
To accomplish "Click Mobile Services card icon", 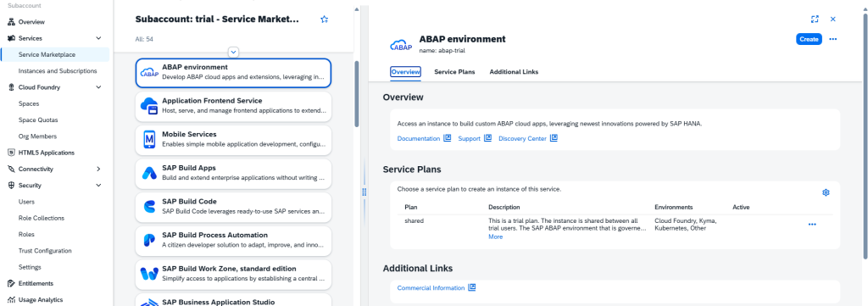I will (149, 140).
